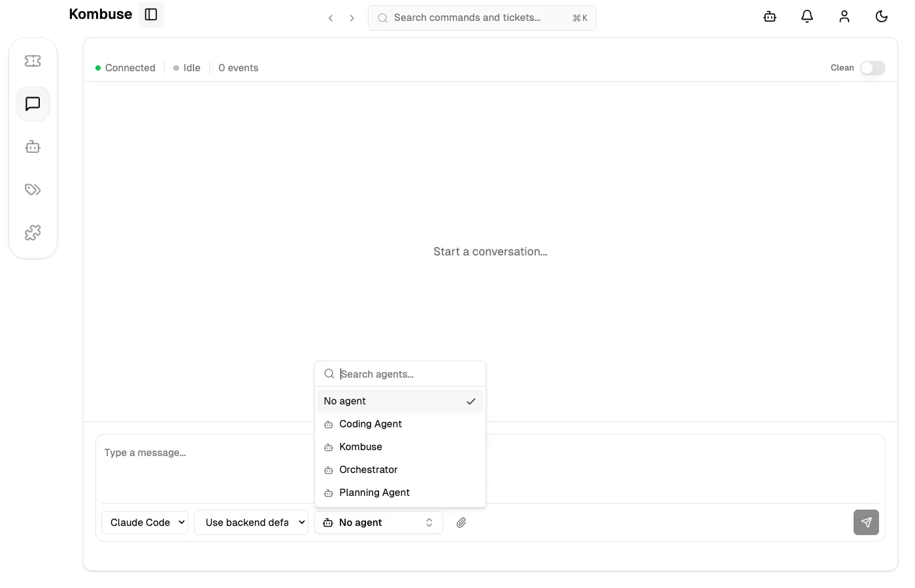Navigate back with the left chevron arrow
The height and width of the screenshot is (588, 915).
coord(331,18)
